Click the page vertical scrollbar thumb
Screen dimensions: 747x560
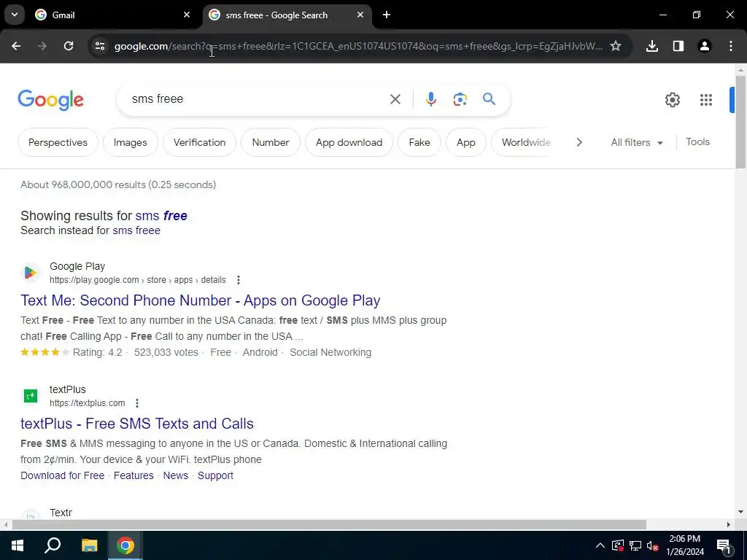click(740, 122)
